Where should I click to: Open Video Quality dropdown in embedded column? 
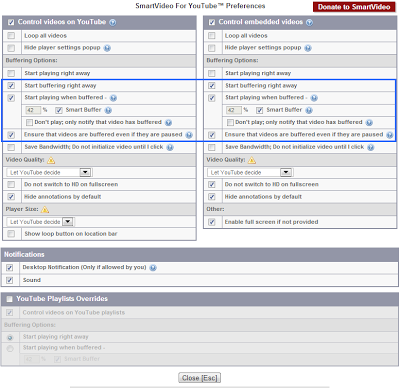click(x=249, y=172)
